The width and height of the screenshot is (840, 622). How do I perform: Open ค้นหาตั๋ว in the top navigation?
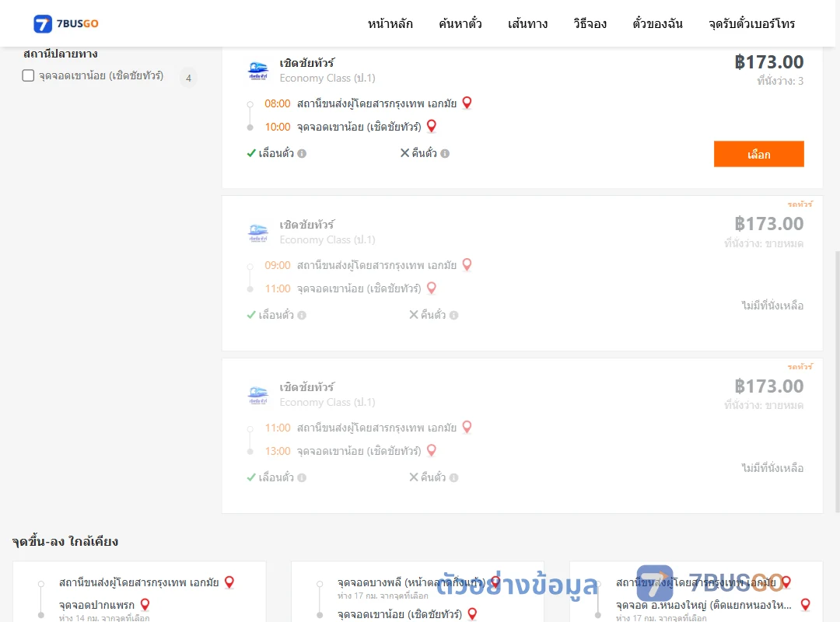click(x=460, y=23)
